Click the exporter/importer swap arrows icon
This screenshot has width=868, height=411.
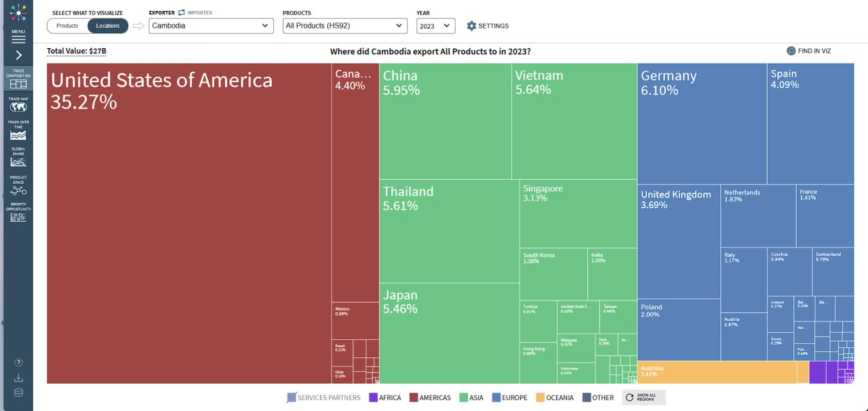click(181, 13)
